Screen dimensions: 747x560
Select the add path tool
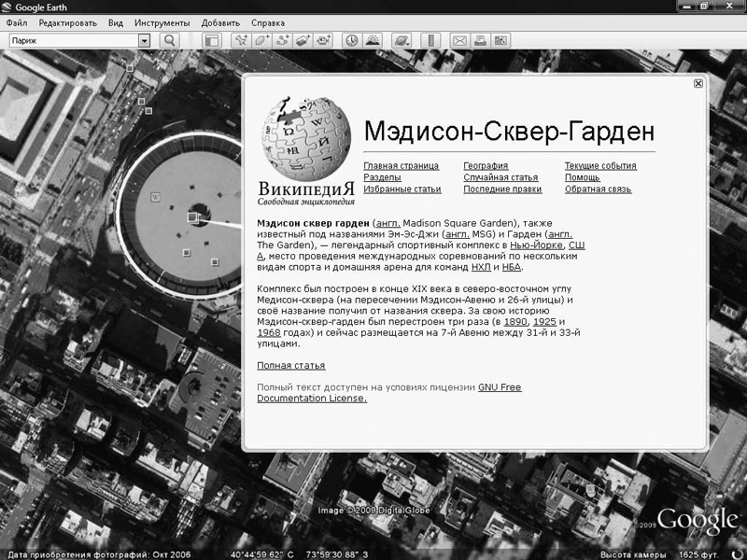(282, 40)
